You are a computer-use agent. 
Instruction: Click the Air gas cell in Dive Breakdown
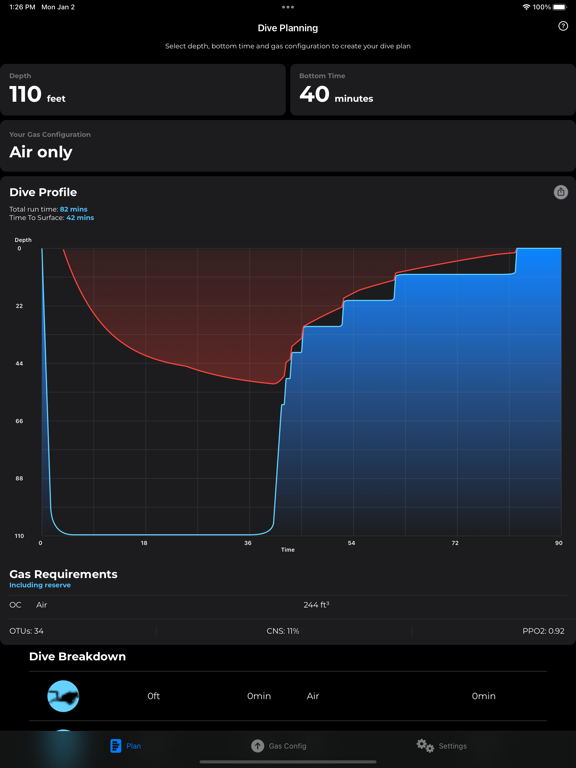[313, 696]
